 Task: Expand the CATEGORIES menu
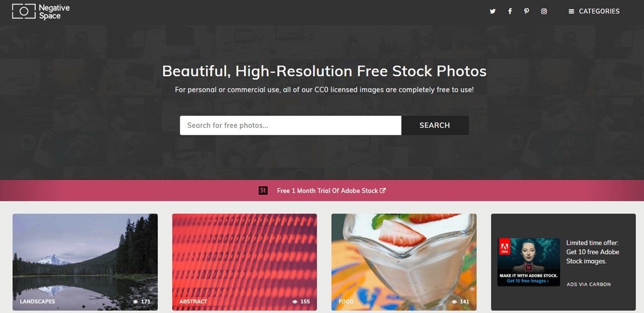594,11
